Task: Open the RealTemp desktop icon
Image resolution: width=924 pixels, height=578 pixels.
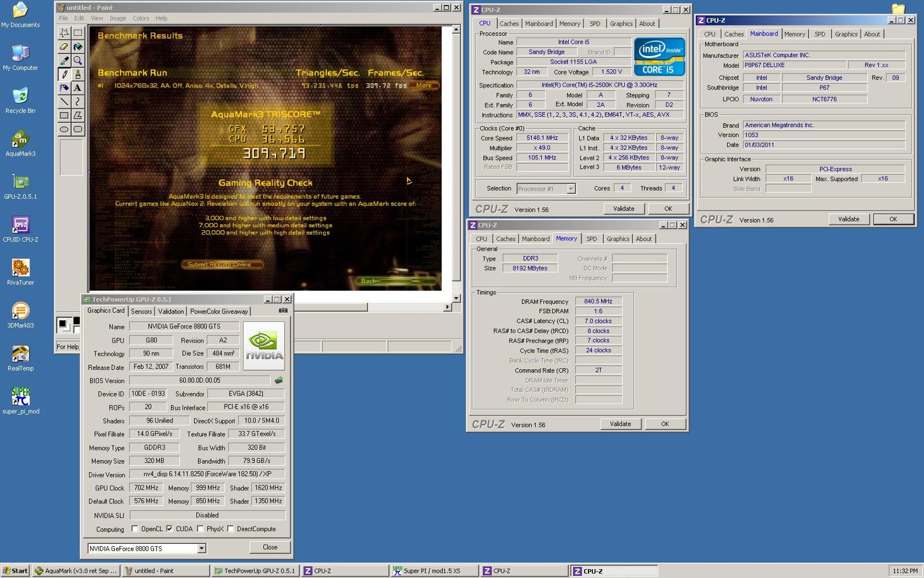Action: coord(20,358)
